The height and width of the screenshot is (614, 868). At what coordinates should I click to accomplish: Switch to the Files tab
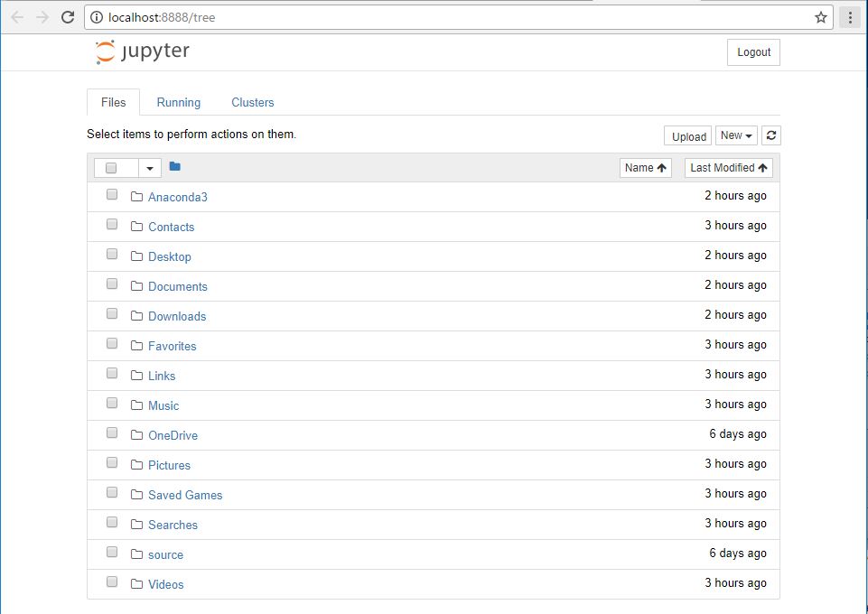pos(114,102)
